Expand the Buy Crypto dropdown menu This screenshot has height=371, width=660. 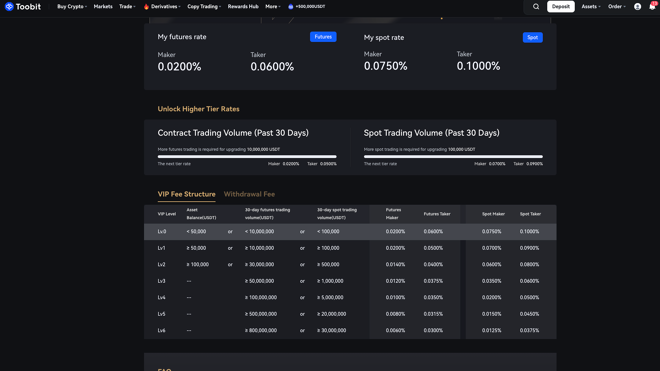72,7
